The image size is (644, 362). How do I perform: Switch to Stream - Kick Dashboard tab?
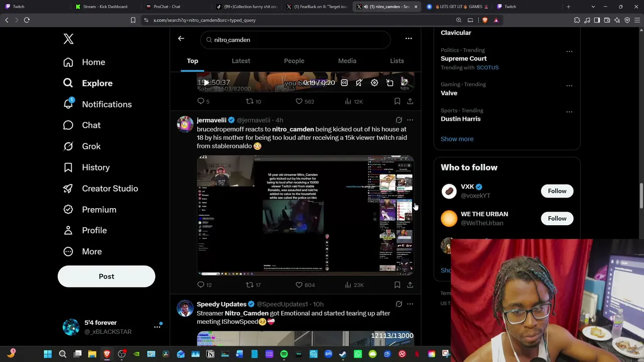point(105,7)
